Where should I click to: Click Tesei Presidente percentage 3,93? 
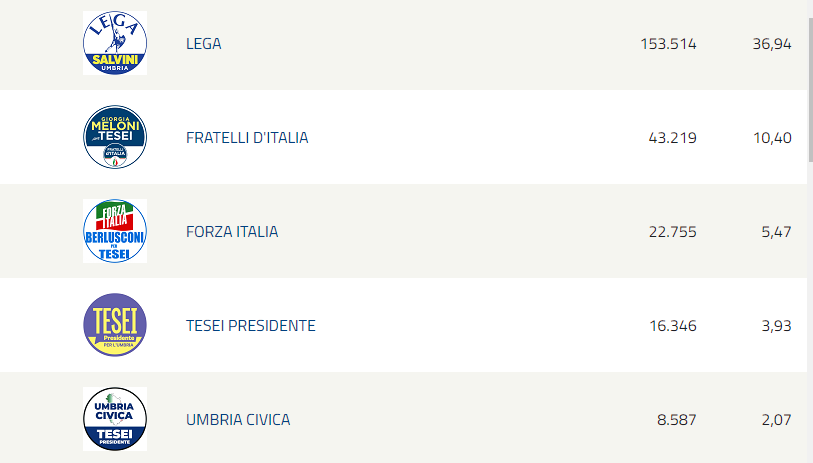point(776,326)
